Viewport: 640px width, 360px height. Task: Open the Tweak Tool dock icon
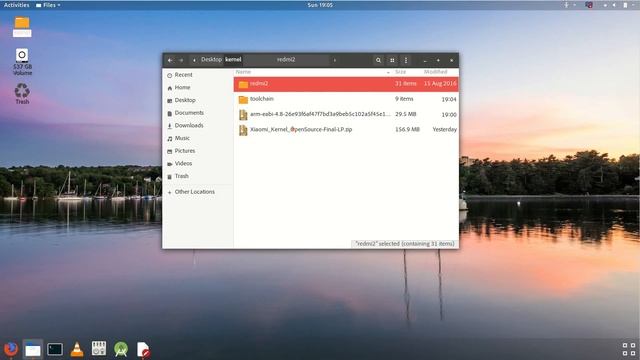(99, 349)
